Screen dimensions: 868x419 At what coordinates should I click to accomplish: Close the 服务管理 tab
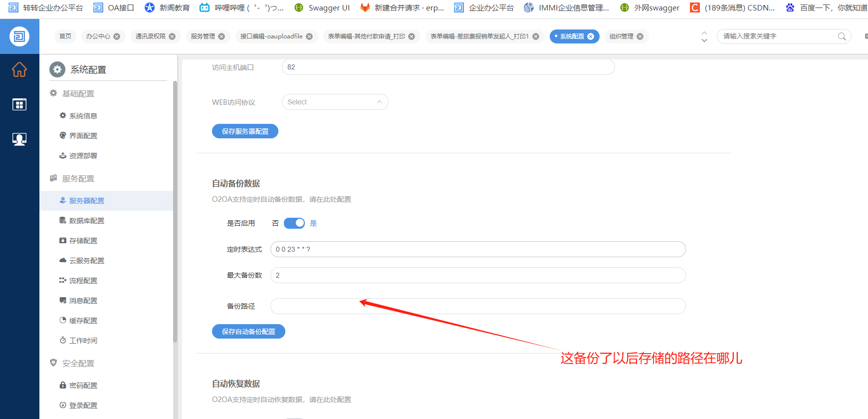pyautogui.click(x=221, y=36)
